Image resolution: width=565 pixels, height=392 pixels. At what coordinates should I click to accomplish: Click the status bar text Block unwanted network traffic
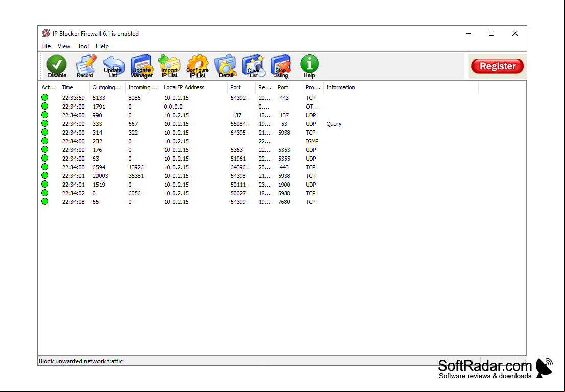pos(81,361)
